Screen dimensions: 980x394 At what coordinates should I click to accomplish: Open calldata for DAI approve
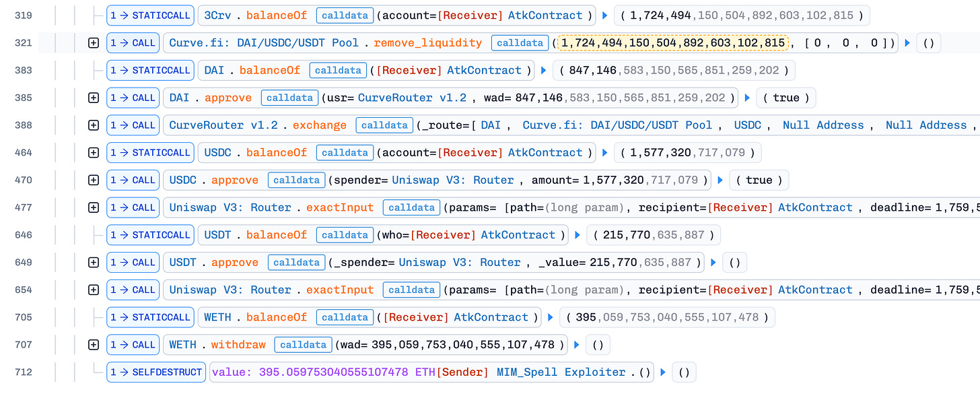(x=289, y=98)
